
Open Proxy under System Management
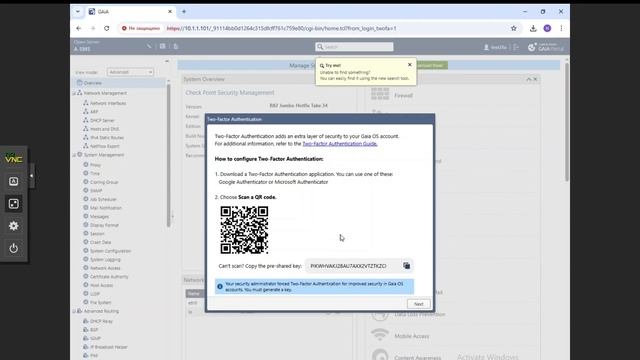95,165
